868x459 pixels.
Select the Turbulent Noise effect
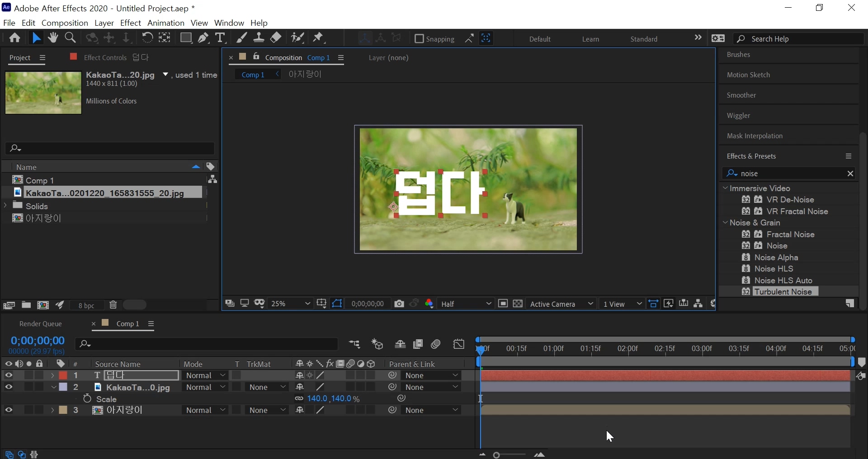pos(783,292)
